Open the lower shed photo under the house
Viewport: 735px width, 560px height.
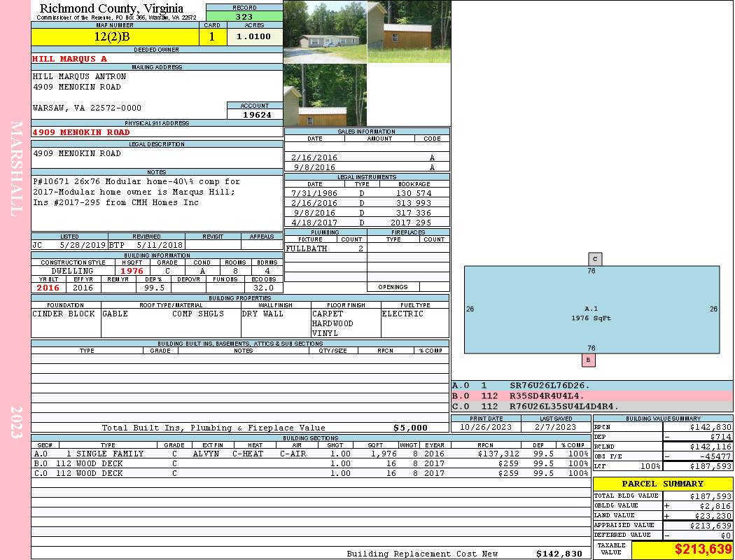pyautogui.click(x=325, y=94)
